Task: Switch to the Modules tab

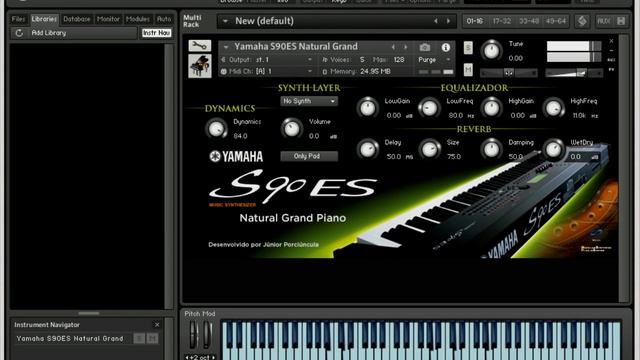Action: [x=138, y=19]
